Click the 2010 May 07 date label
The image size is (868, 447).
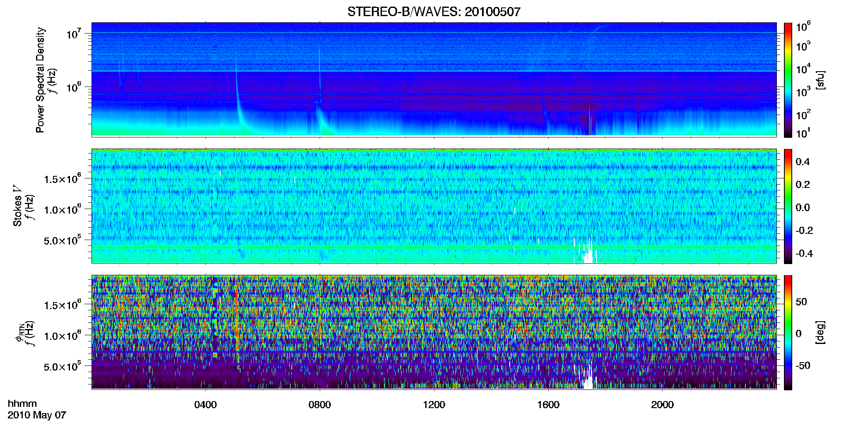[x=37, y=415]
